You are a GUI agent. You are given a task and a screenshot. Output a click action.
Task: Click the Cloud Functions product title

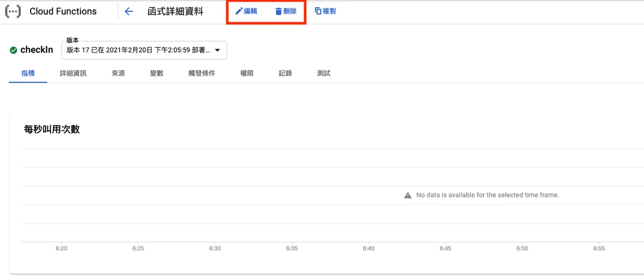tap(63, 11)
